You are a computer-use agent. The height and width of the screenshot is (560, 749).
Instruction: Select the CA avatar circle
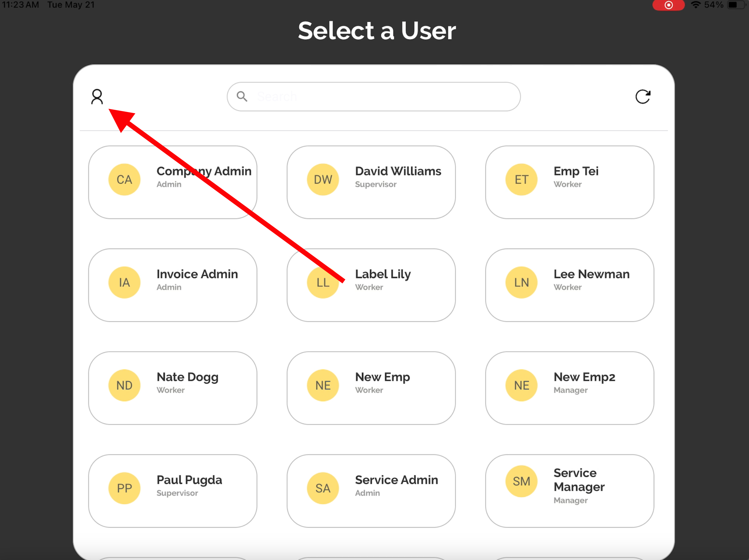pos(124,179)
